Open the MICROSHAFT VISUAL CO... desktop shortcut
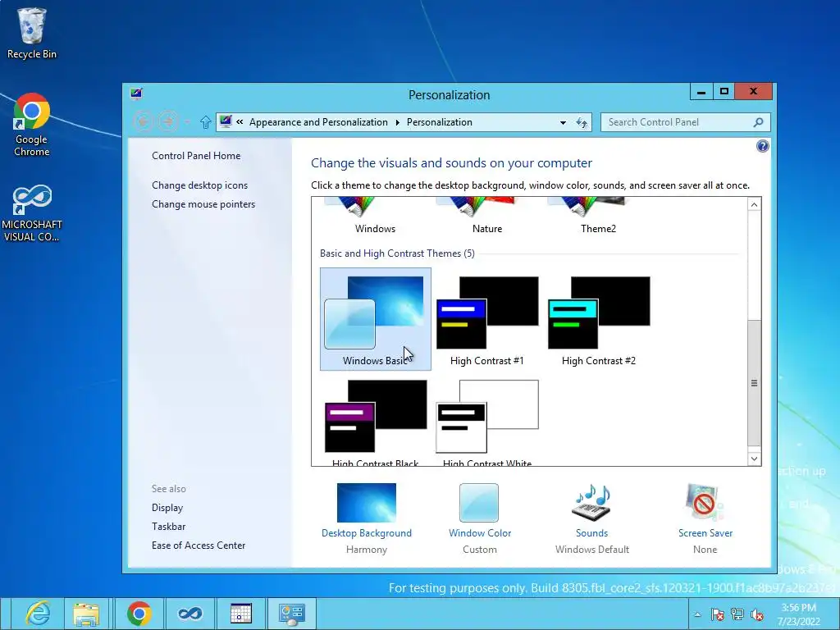 (x=32, y=213)
